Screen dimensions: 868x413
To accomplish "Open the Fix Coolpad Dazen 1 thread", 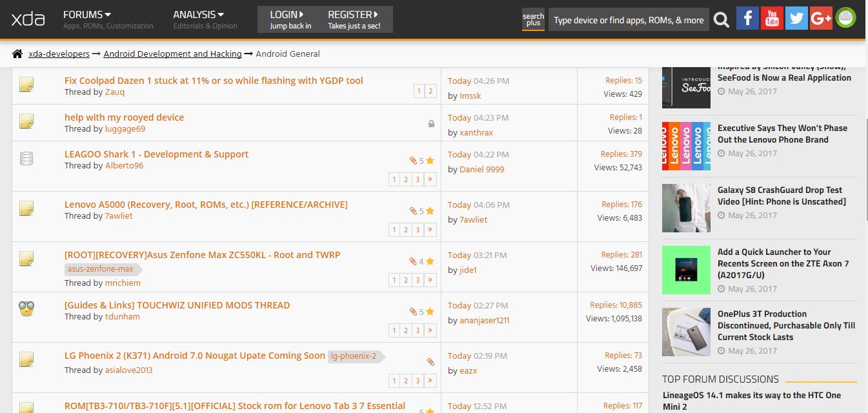I will (214, 81).
